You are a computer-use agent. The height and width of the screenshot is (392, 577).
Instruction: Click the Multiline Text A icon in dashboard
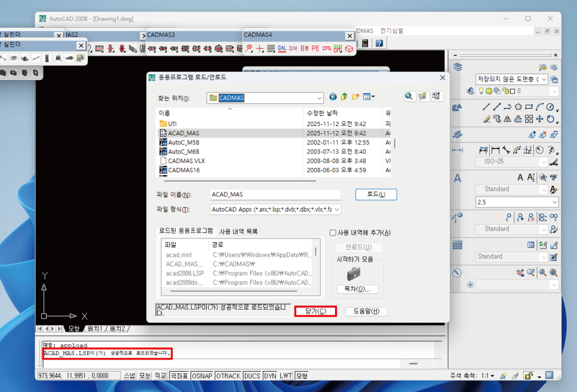click(520, 177)
